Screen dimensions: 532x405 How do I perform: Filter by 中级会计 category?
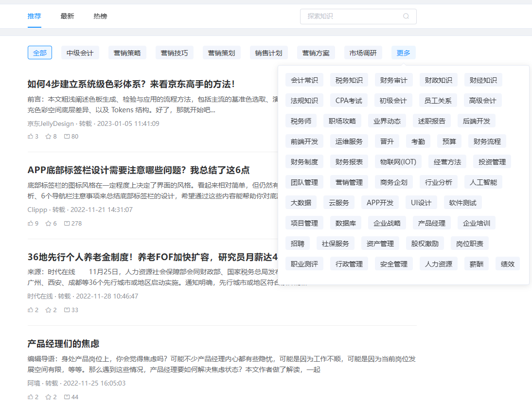click(x=80, y=53)
